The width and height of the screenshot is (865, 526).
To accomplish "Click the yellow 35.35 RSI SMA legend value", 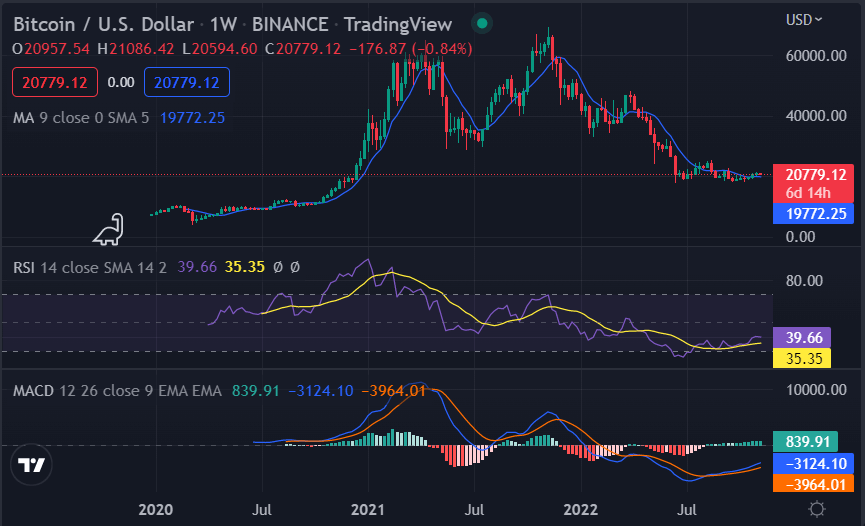I will (x=244, y=267).
